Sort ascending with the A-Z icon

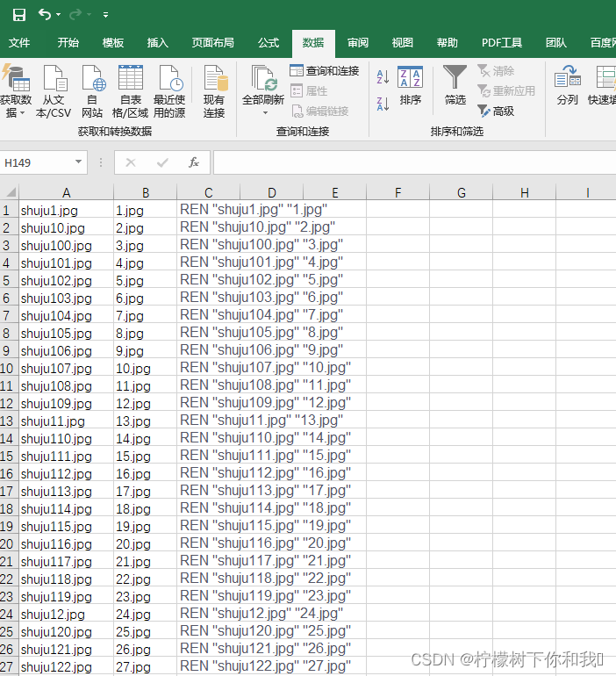383,76
